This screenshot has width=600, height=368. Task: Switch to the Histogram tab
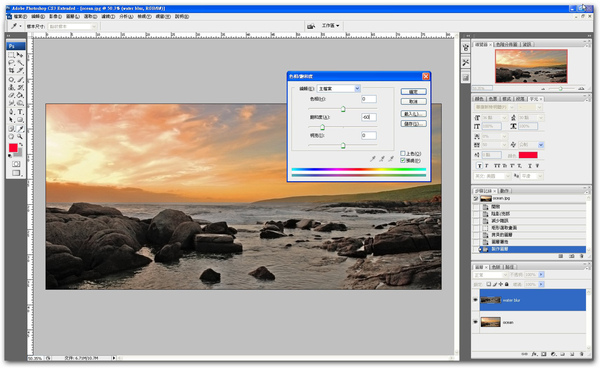[507, 44]
